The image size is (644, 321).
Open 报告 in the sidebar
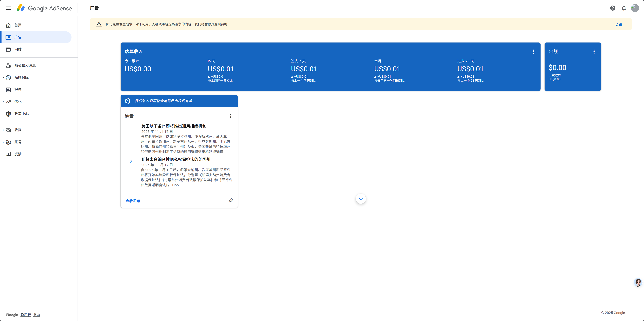(18, 90)
